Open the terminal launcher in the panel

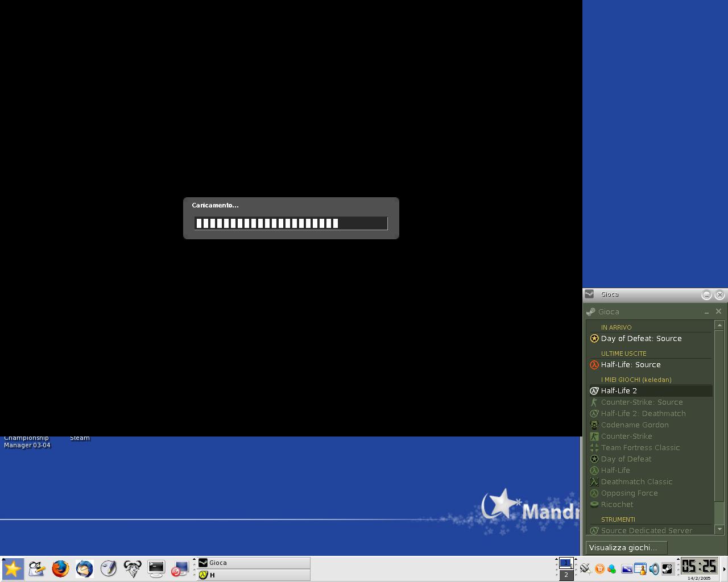coord(156,568)
